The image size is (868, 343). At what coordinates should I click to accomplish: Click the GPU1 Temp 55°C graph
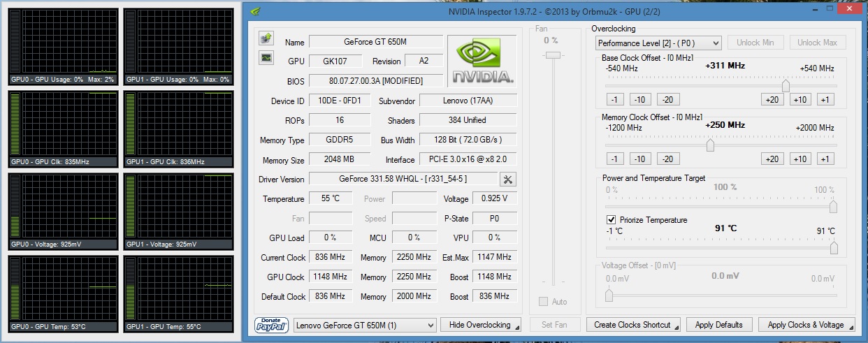[x=178, y=293]
